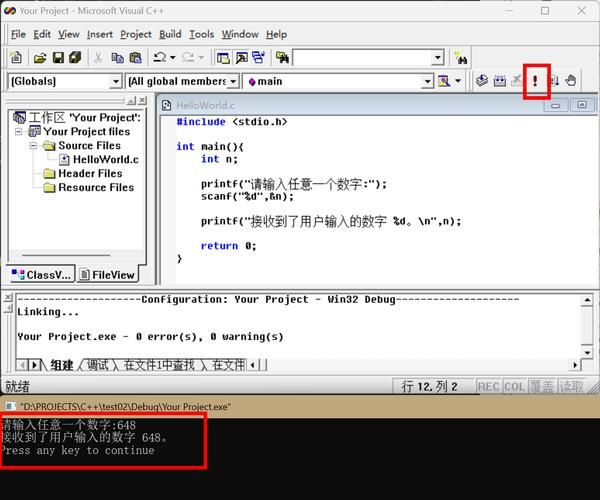
Task: Click the Insert Breakpoint hand icon
Action: (571, 81)
